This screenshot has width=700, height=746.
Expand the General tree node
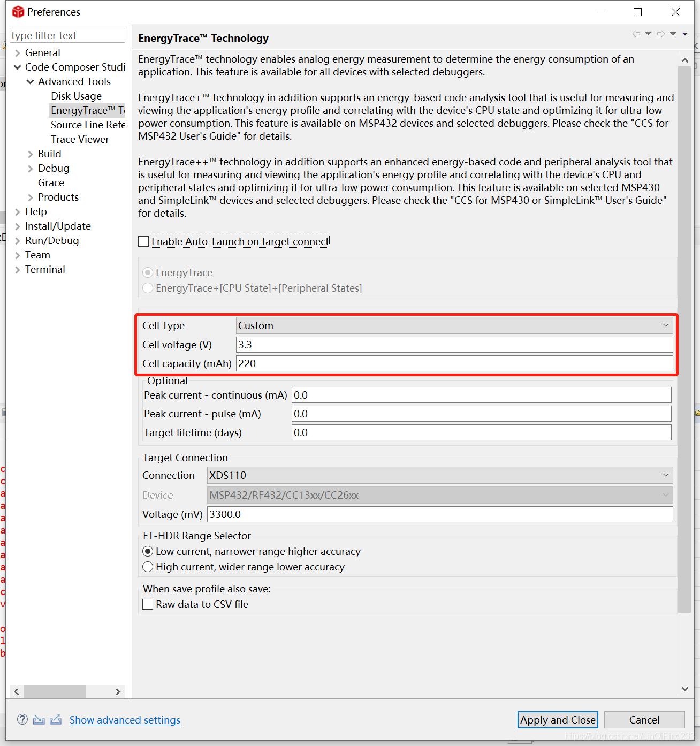(18, 53)
